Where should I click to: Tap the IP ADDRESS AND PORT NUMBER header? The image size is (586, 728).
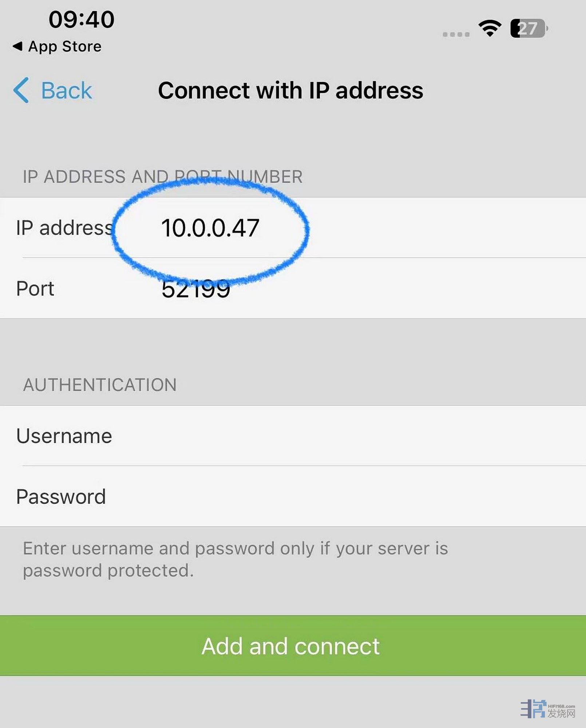coord(162,177)
